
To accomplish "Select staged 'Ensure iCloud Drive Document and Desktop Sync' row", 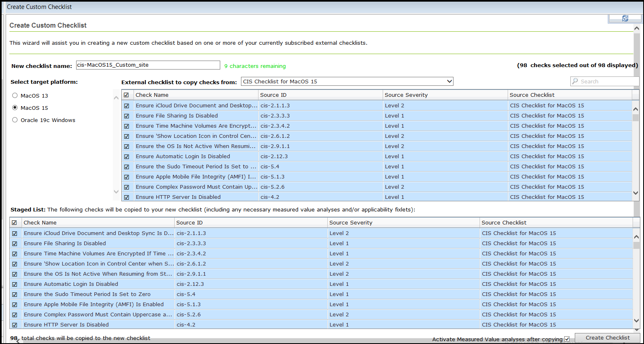I will [321, 233].
